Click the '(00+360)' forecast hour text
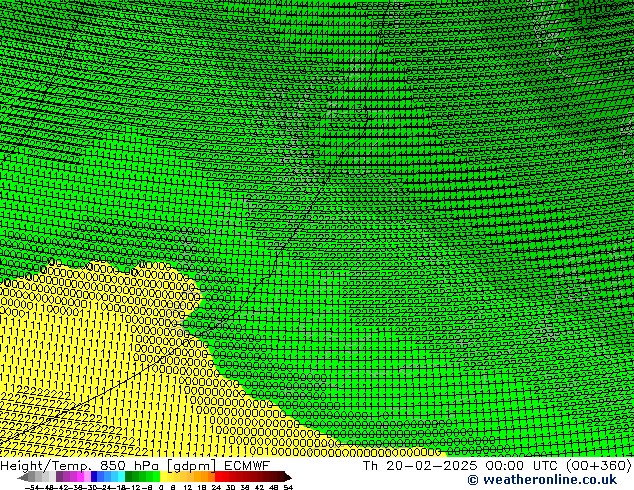634x490 pixels. (598, 465)
